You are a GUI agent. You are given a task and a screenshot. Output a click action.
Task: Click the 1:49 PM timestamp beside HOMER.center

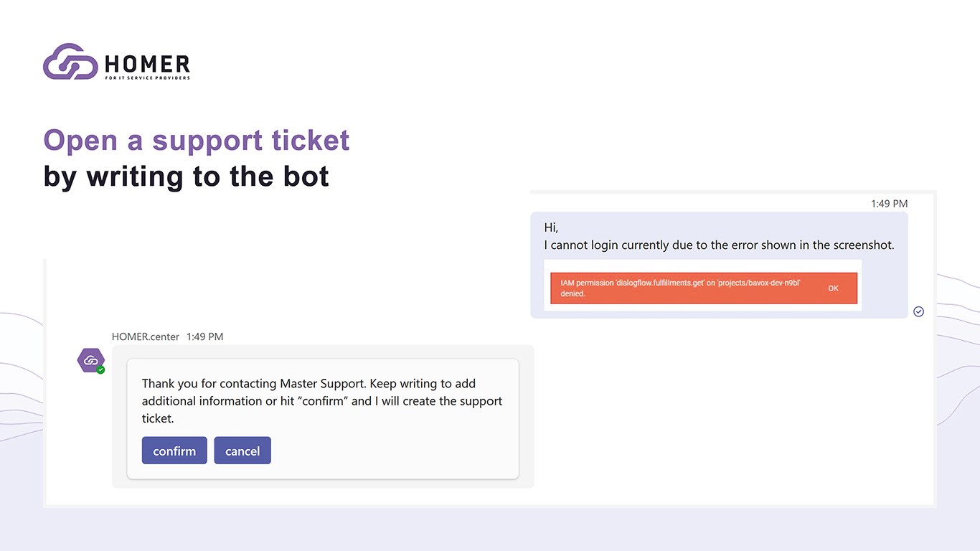204,336
